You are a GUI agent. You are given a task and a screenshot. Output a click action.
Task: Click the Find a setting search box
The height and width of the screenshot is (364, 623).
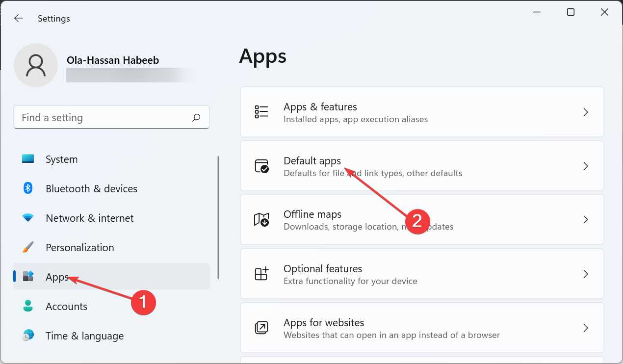[111, 117]
